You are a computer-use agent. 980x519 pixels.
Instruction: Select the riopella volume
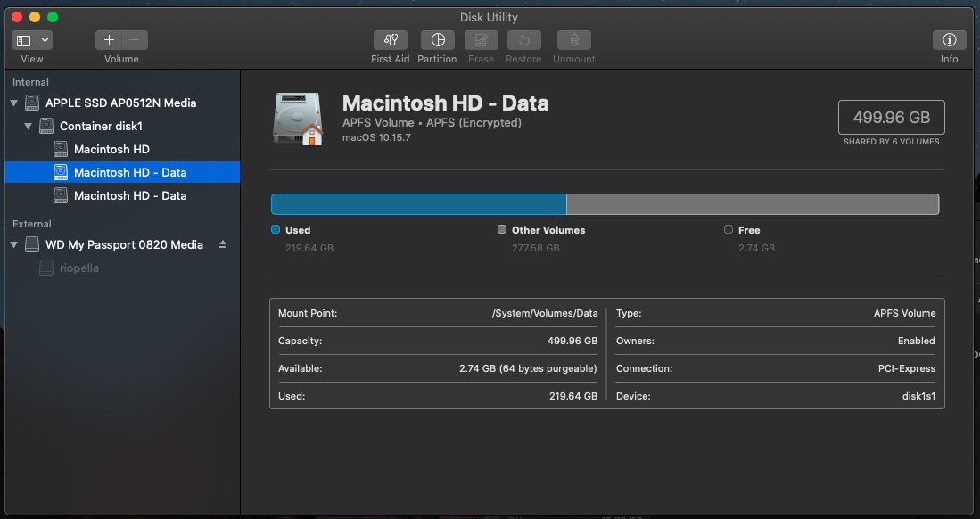pos(78,268)
